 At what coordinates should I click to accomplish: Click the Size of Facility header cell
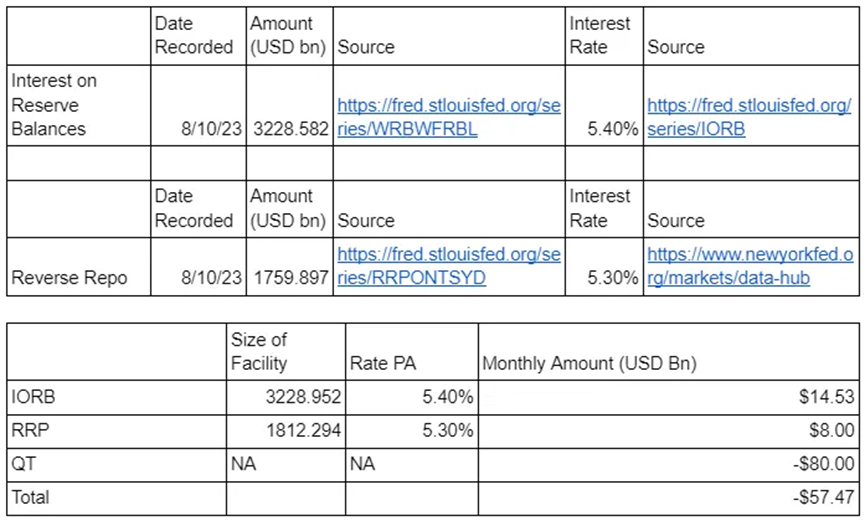tap(286, 352)
